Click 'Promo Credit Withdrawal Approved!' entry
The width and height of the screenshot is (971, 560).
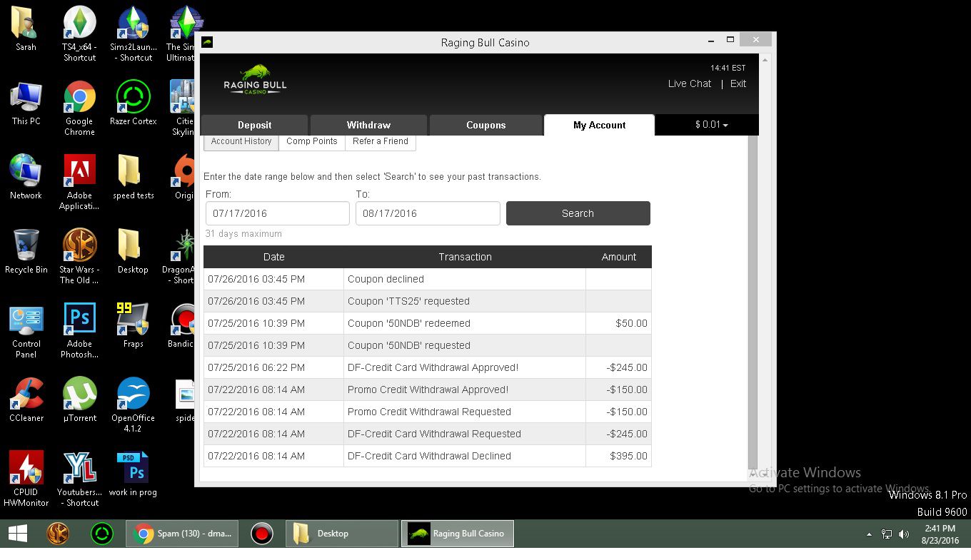[428, 390]
